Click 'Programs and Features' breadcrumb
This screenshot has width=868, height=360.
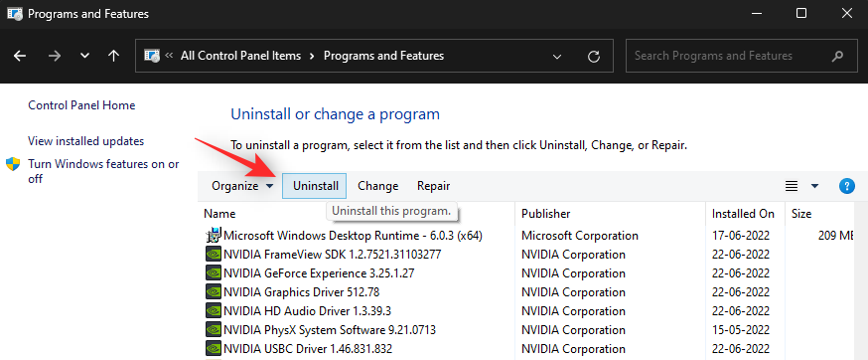pos(383,56)
